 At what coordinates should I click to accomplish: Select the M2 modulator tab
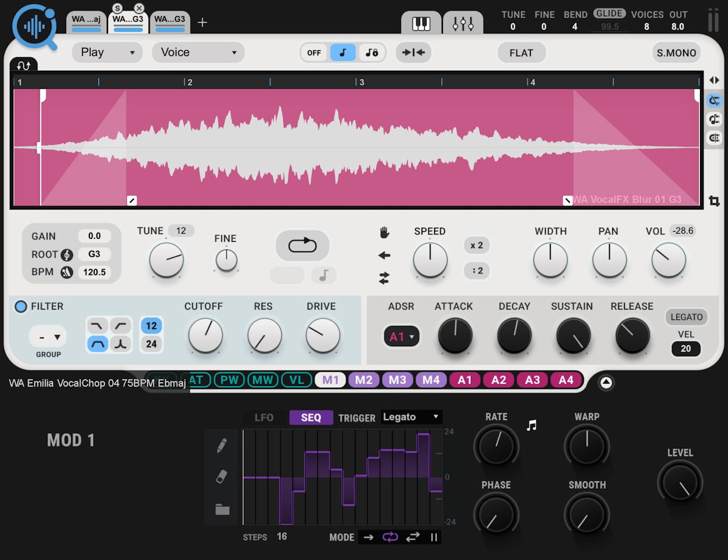tap(363, 380)
